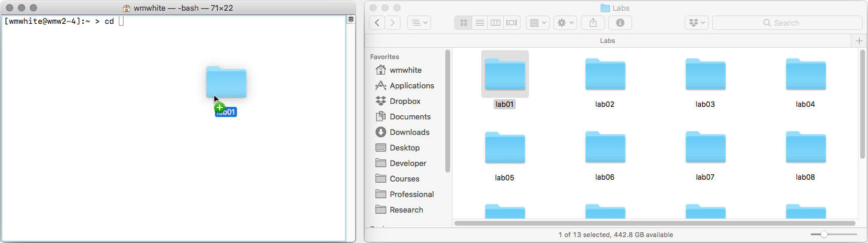Open the Dropbox toolbar dropdown
Screen dimensions: 868x243
tap(697, 23)
